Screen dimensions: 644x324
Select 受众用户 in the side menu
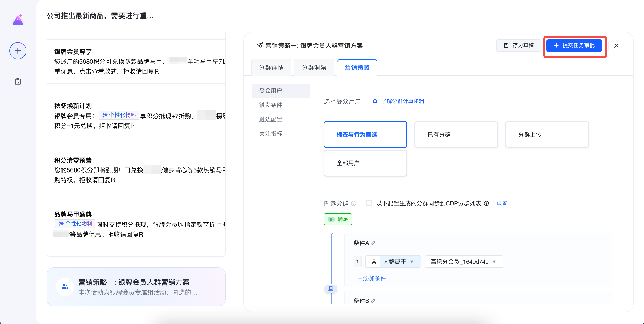click(x=281, y=90)
